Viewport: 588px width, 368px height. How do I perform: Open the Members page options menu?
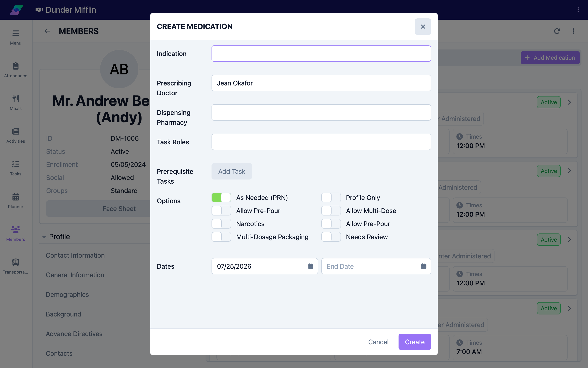tap(573, 31)
